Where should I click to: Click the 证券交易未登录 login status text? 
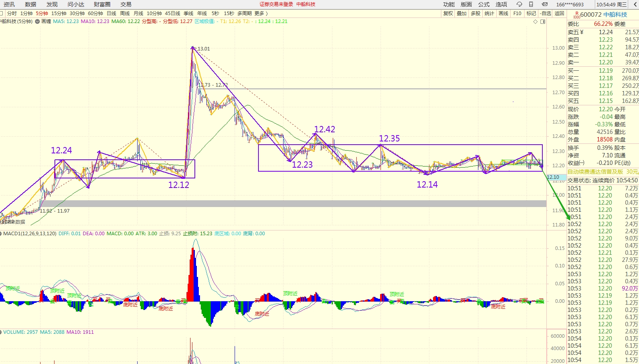coord(276,4)
